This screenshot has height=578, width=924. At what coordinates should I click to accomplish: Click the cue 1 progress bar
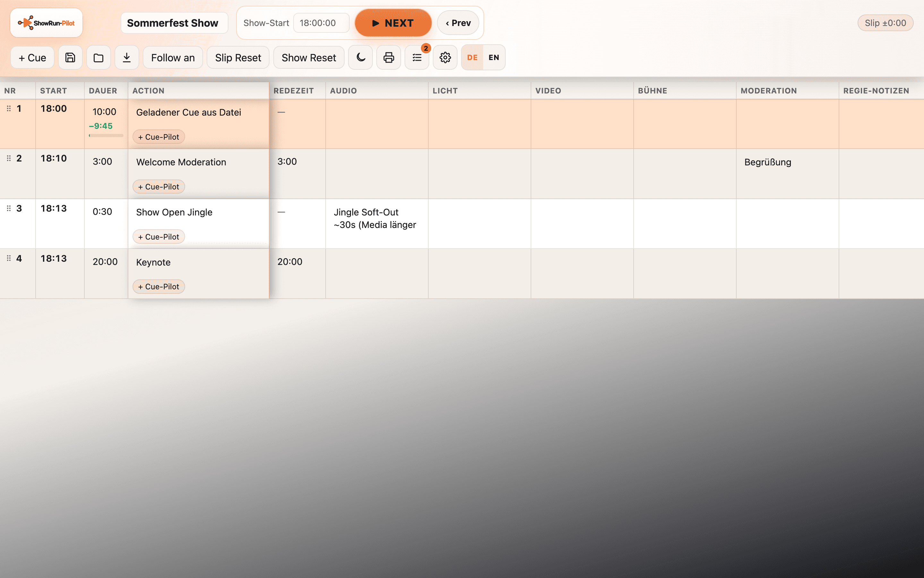pyautogui.click(x=106, y=135)
